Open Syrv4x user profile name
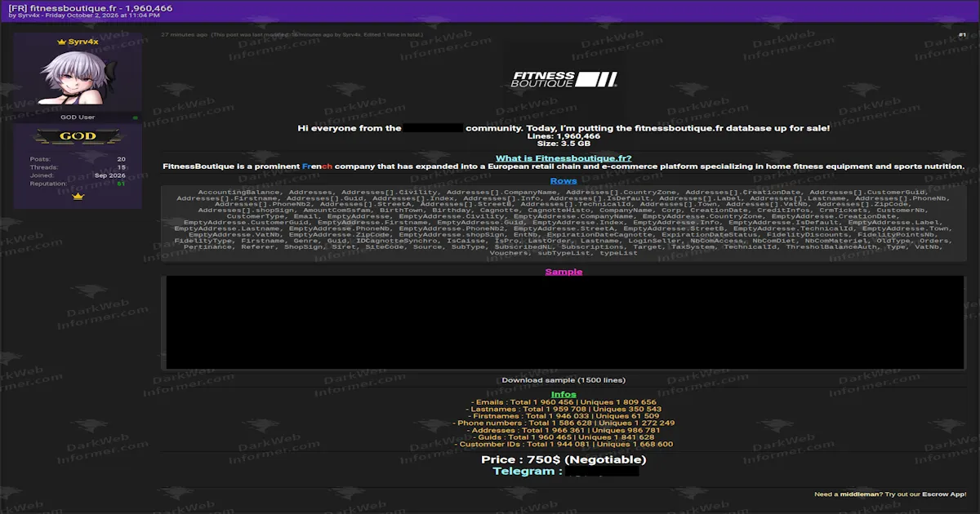 coord(82,42)
